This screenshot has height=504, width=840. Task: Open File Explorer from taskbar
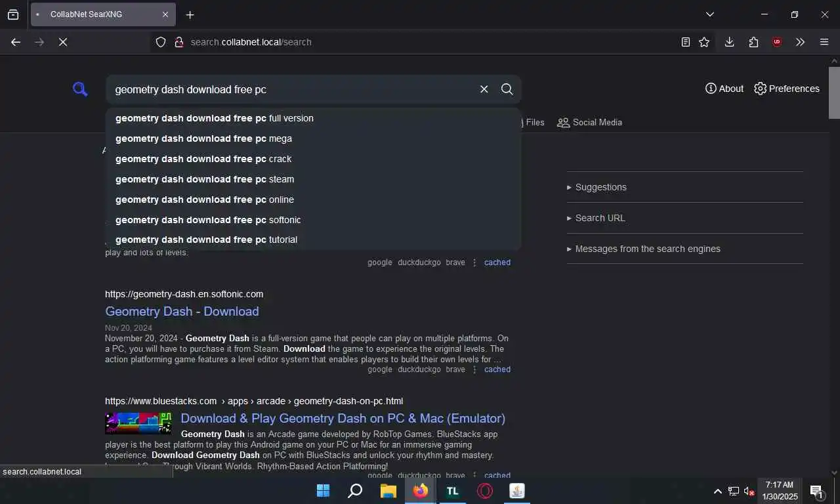[x=388, y=491]
